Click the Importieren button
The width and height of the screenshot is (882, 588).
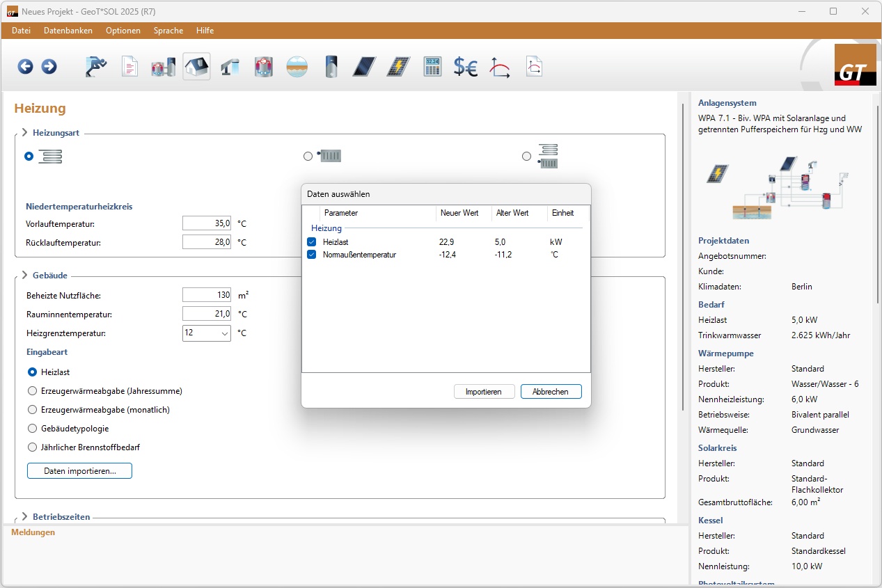click(x=484, y=392)
